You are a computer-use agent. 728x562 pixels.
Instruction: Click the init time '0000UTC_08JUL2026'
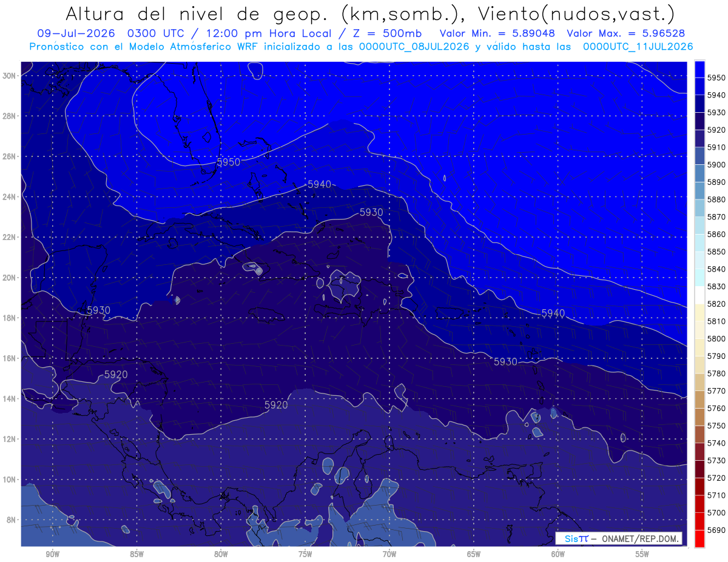[x=414, y=47]
